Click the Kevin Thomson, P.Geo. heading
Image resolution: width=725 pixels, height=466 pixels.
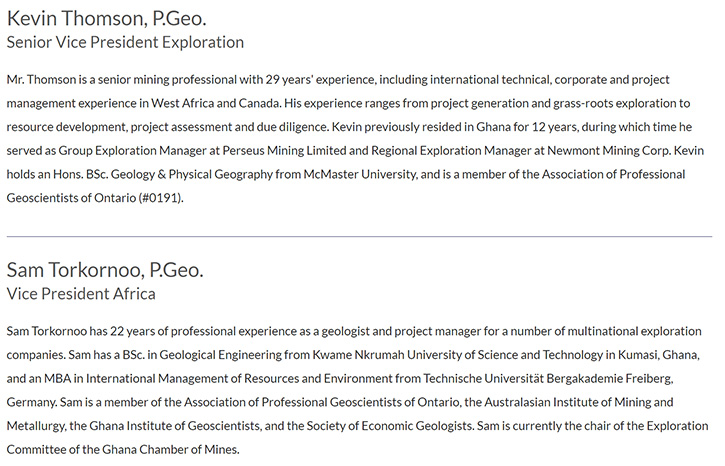point(114,17)
